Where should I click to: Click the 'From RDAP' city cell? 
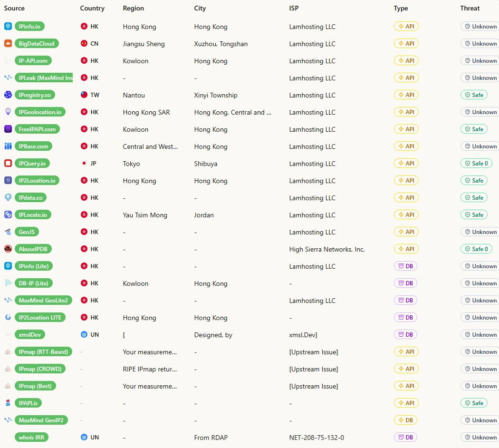click(x=211, y=438)
